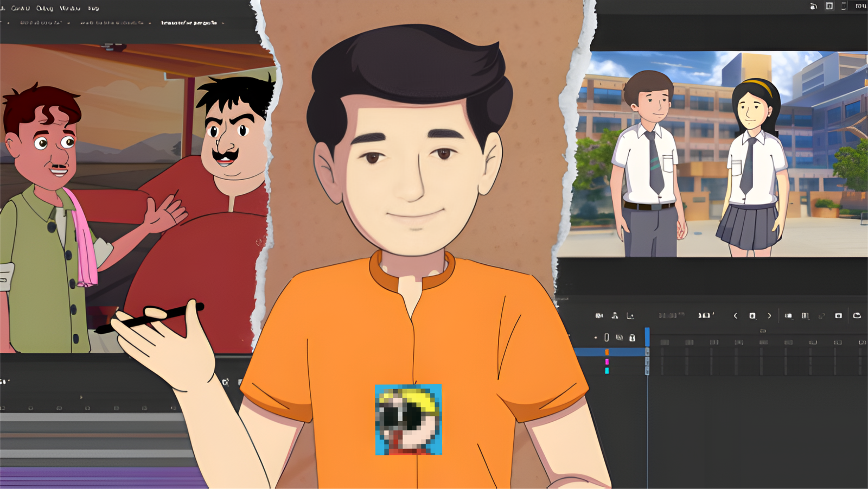Click the loop icon at timeline toolbar end
868x489 pixels.
(x=857, y=315)
